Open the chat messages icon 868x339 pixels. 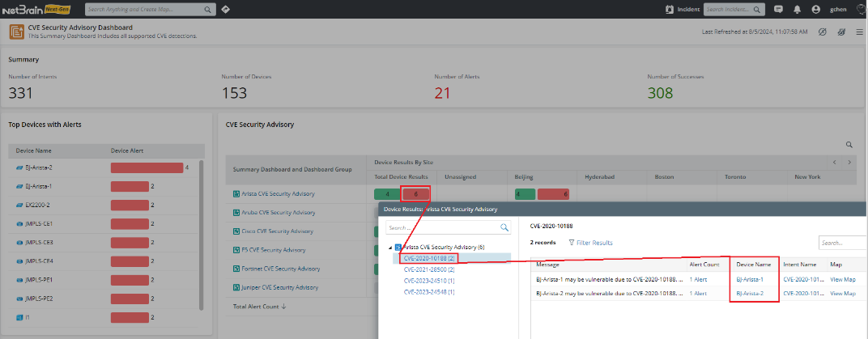coord(778,10)
